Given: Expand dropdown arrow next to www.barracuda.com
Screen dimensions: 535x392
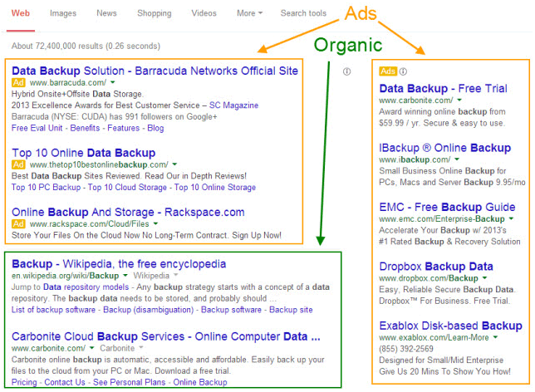Looking at the screenshot, I should [x=113, y=82].
